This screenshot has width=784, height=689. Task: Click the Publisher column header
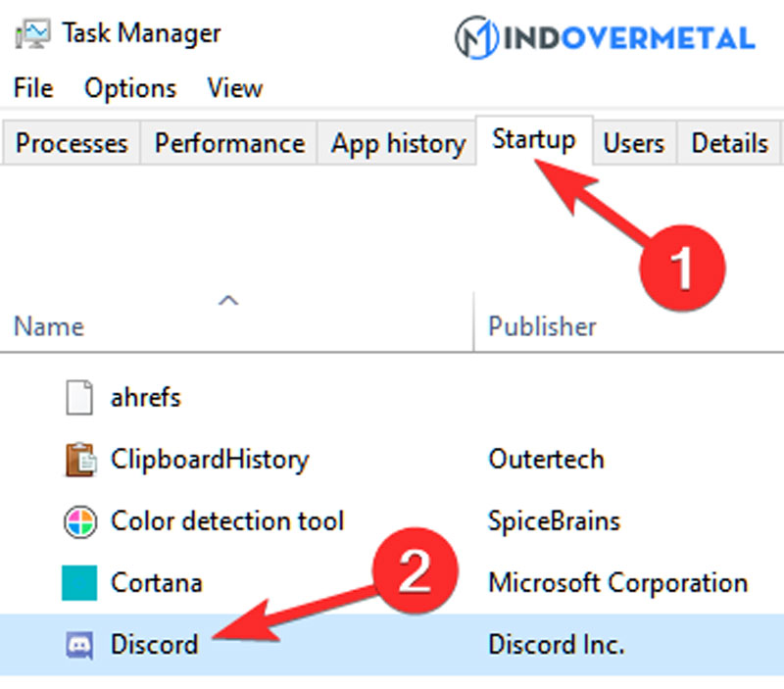542,325
